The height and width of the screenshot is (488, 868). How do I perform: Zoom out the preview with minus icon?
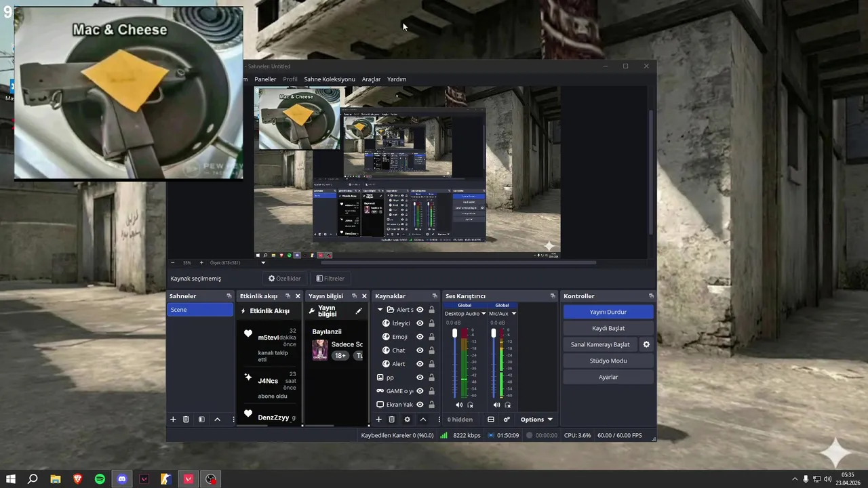(x=172, y=262)
